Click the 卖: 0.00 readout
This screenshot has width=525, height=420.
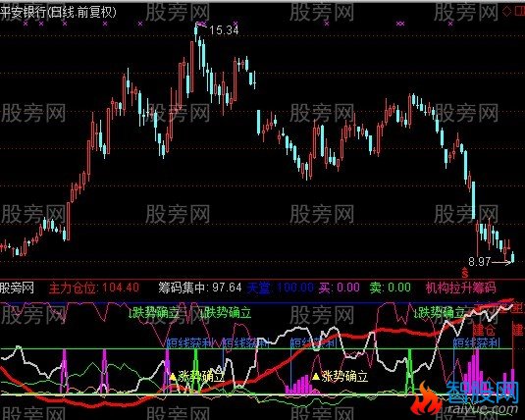pyautogui.click(x=391, y=288)
